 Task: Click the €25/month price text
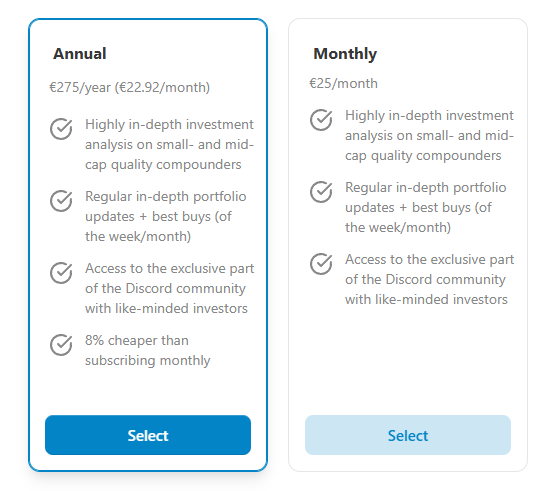coord(343,83)
